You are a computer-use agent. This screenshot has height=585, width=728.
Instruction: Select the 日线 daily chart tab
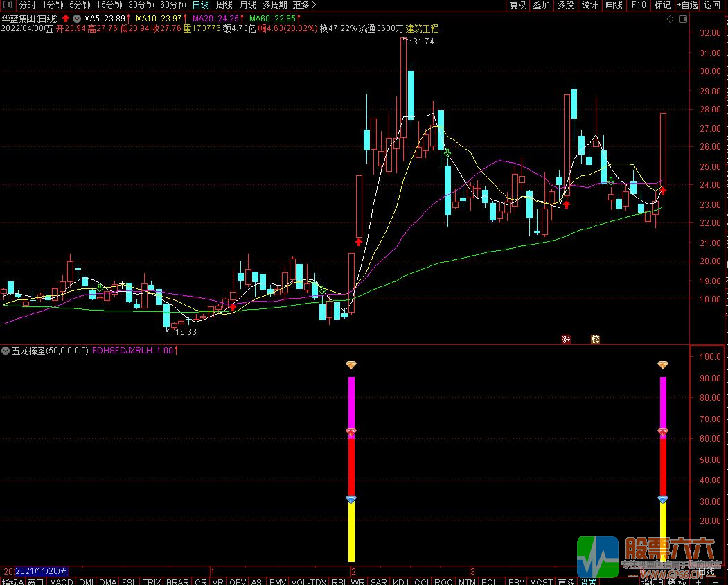coord(201,5)
